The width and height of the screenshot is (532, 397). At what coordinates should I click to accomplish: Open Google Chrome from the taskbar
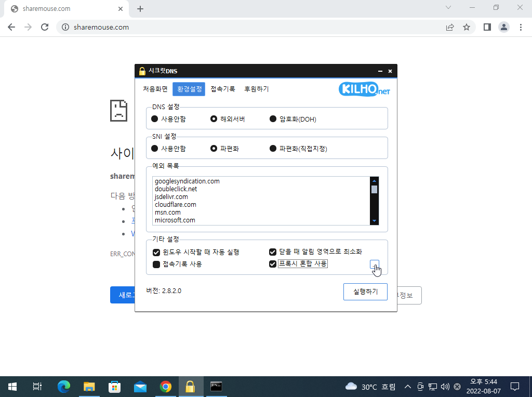pos(166,387)
